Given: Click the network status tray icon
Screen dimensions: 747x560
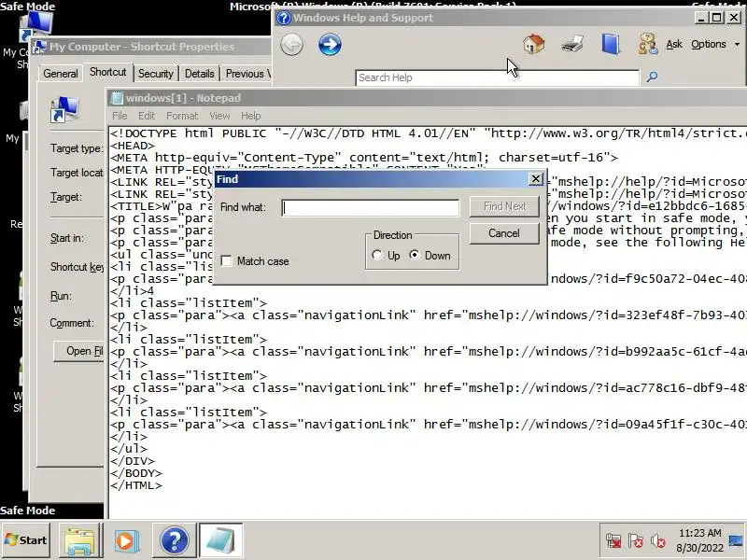Looking at the screenshot, I should point(613,541).
